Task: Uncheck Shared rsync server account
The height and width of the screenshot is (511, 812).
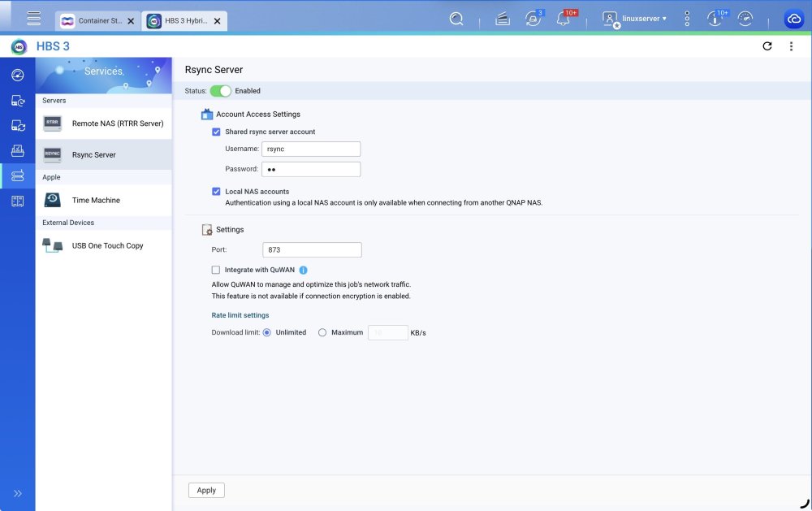Action: click(216, 132)
